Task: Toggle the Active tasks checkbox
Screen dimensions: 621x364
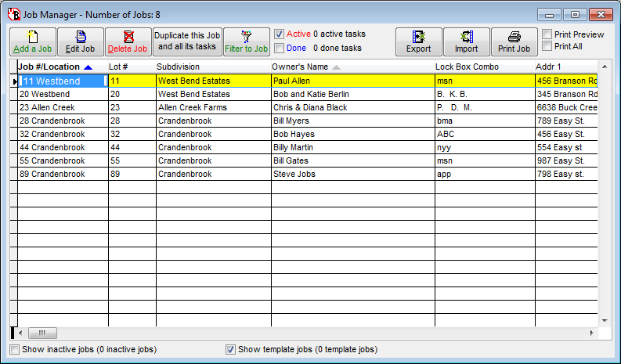Action: tap(280, 34)
